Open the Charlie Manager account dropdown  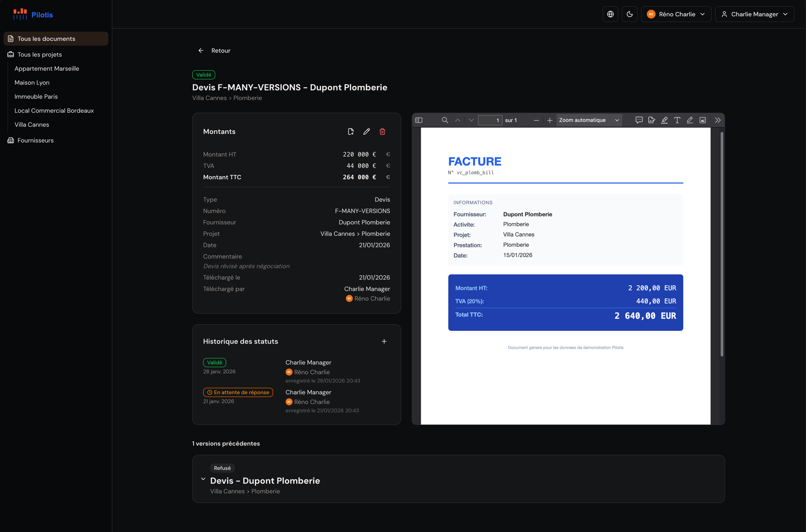tap(754, 14)
